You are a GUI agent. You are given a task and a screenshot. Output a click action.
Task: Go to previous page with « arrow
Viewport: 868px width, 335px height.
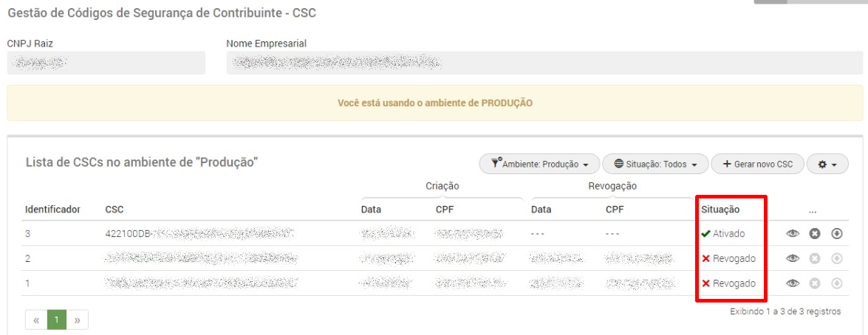36,320
